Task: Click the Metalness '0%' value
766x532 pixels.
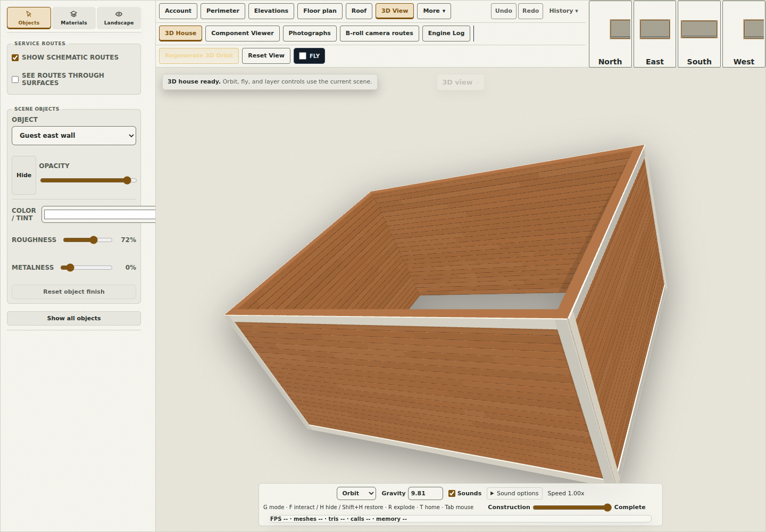Action: coord(131,268)
